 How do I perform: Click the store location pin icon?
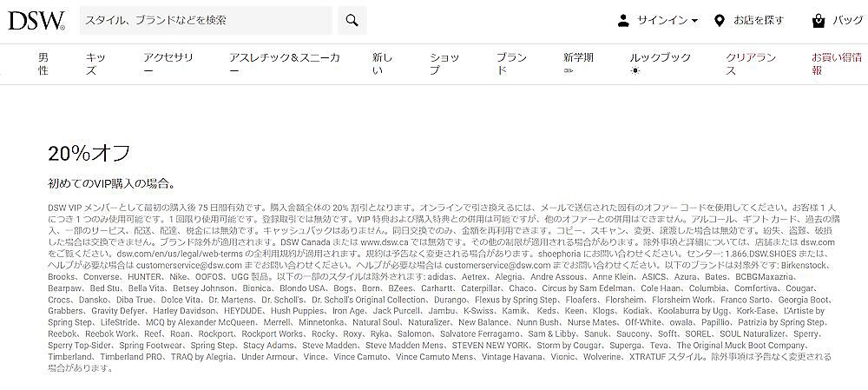tap(720, 21)
